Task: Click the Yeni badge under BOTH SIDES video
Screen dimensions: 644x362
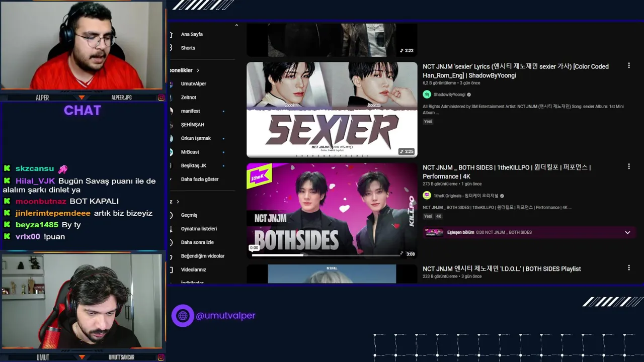Action: pos(428,216)
